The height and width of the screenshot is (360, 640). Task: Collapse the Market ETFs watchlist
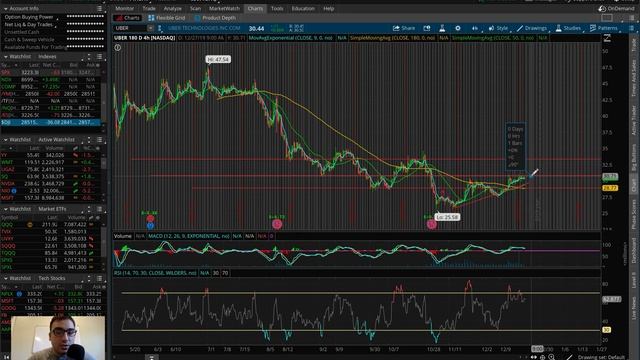pos(6,209)
